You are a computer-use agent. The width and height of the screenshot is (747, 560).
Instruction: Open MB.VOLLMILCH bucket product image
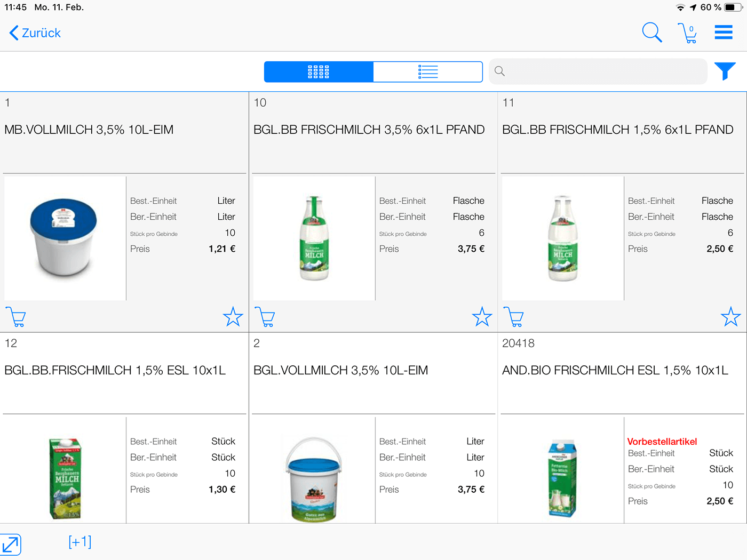pos(65,238)
